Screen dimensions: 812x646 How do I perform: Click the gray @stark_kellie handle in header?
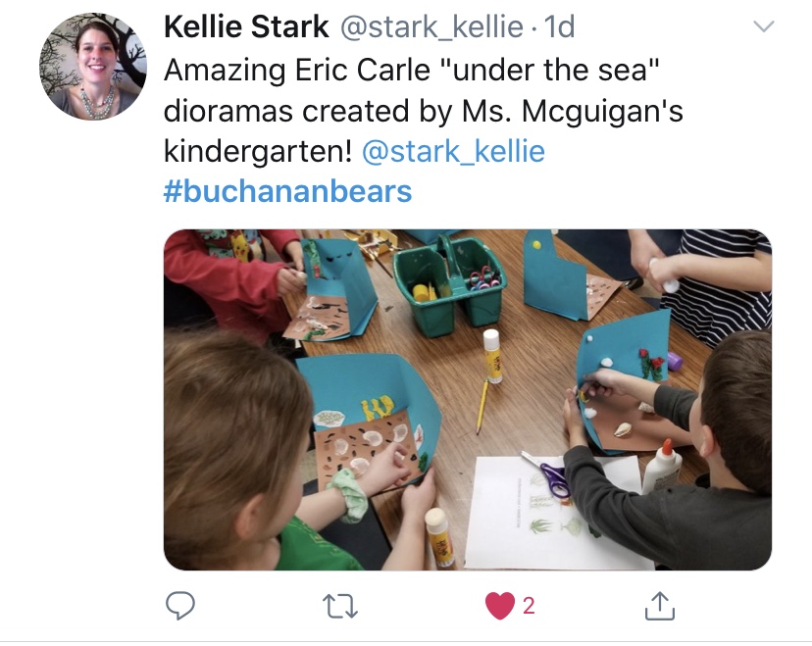coord(431,26)
